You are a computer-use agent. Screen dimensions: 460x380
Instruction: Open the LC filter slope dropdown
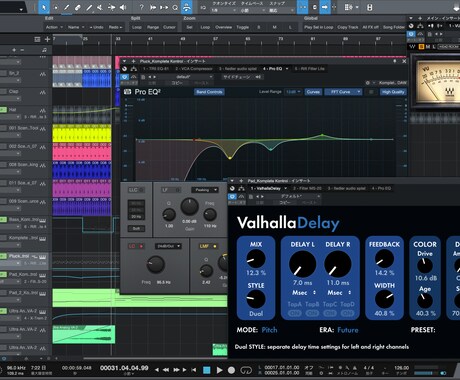(168, 246)
